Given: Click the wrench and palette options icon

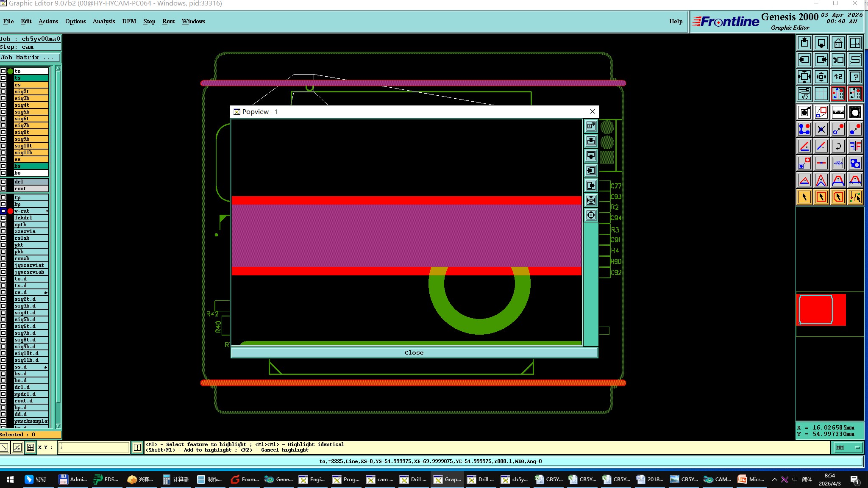Looking at the screenshot, I should (804, 94).
